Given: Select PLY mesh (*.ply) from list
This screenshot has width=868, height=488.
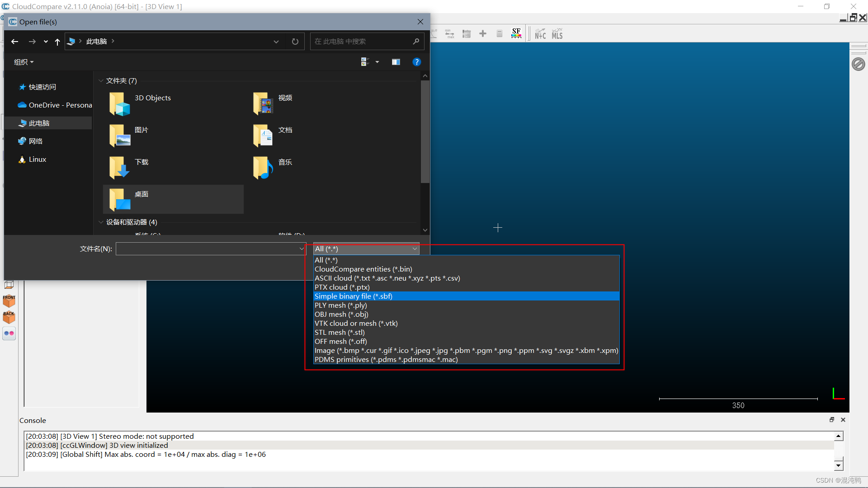Looking at the screenshot, I should point(341,305).
